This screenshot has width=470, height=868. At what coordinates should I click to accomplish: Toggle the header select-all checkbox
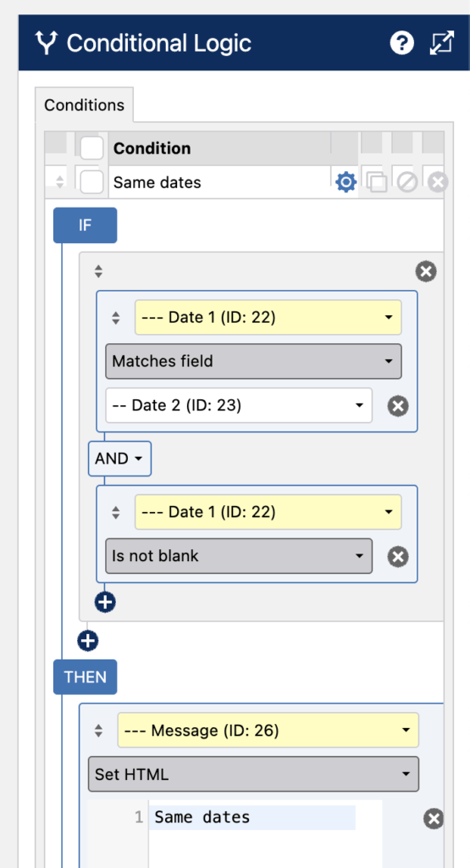coord(91,148)
